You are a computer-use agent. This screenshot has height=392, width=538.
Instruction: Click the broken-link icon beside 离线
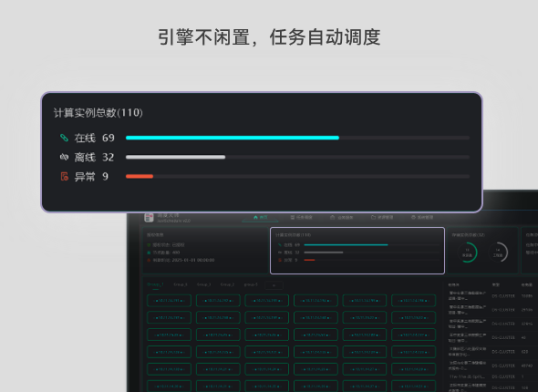coord(64,157)
